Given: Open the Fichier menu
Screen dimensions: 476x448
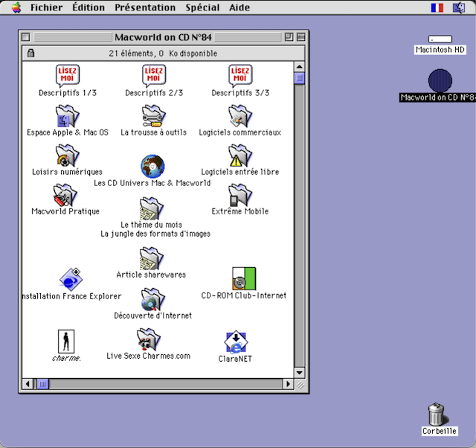Looking at the screenshot, I should click(x=46, y=7).
